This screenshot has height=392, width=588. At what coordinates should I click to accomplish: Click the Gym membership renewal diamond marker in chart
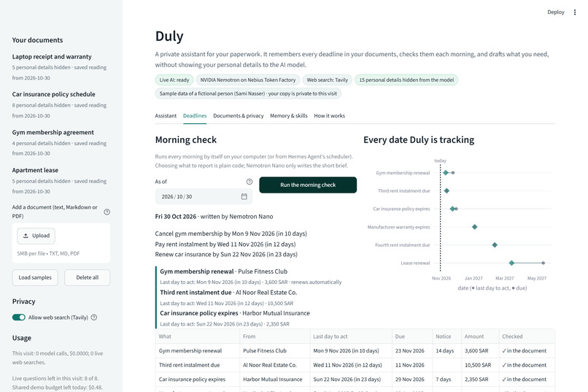[x=446, y=173]
